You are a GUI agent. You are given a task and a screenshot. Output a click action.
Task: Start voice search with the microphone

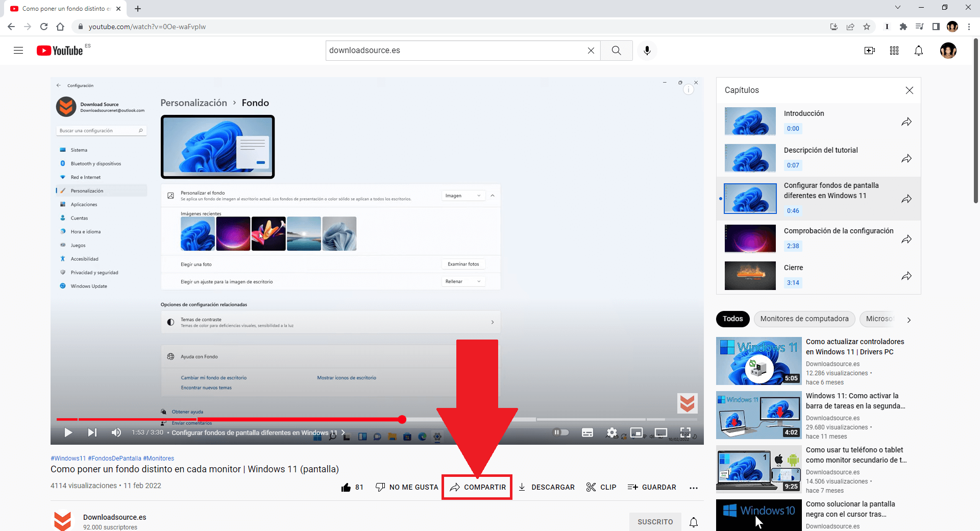[647, 51]
